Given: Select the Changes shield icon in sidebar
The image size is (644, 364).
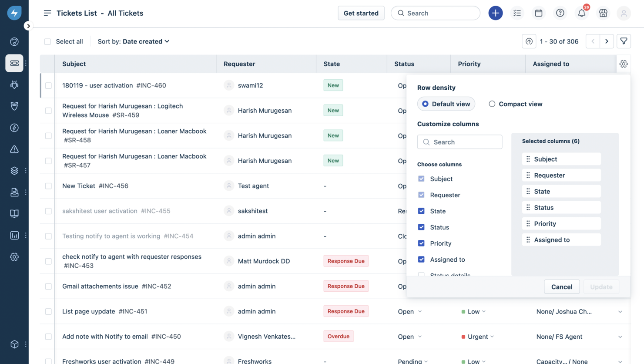Looking at the screenshot, I should pyautogui.click(x=14, y=106).
